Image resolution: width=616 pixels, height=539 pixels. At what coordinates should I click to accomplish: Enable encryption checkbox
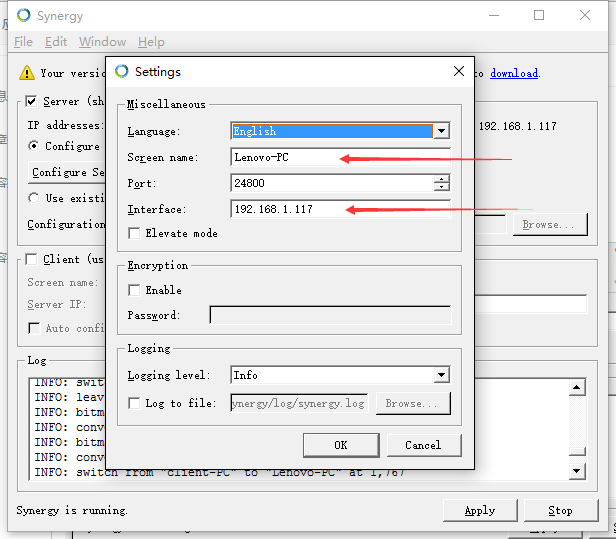tap(134, 290)
